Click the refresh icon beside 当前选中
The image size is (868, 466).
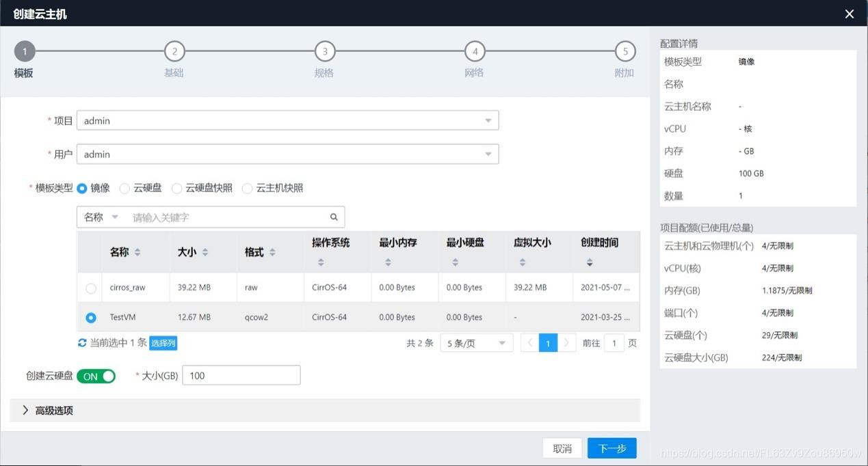pyautogui.click(x=82, y=343)
